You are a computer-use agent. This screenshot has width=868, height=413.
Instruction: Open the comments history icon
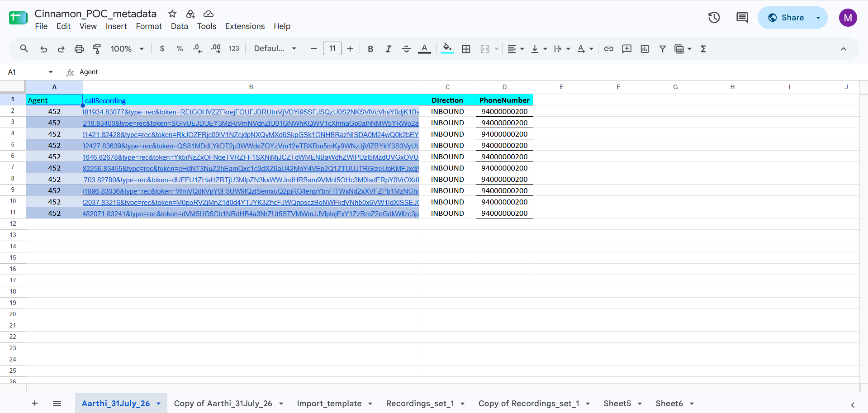742,18
